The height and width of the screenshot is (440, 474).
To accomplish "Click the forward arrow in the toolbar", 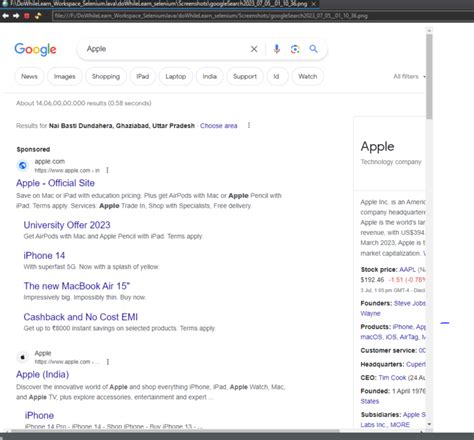I will coord(16,16).
